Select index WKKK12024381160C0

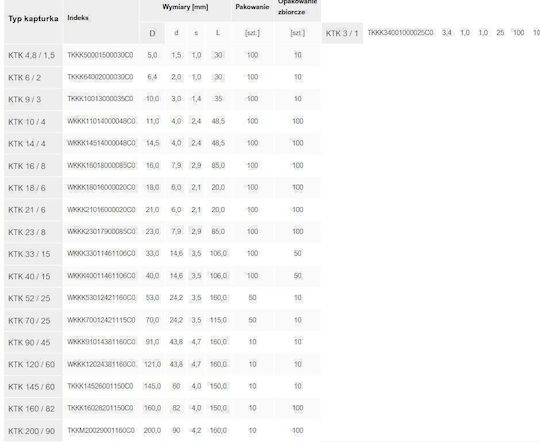click(101, 364)
